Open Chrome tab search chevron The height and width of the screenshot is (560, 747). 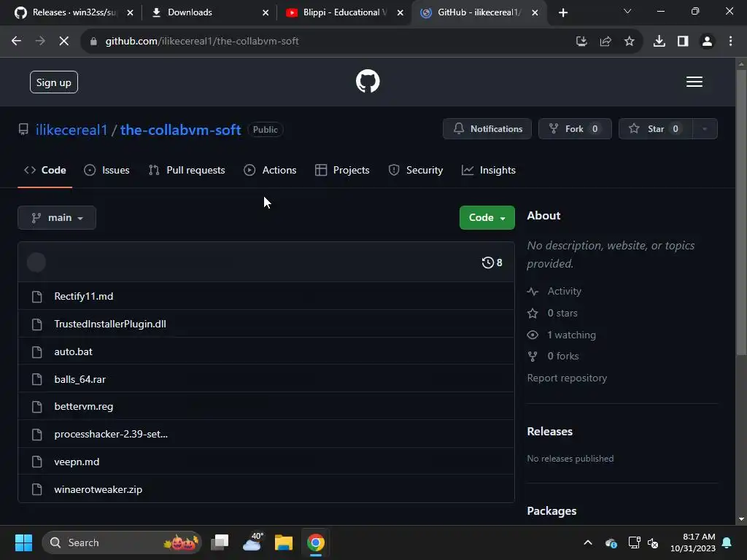[627, 12]
